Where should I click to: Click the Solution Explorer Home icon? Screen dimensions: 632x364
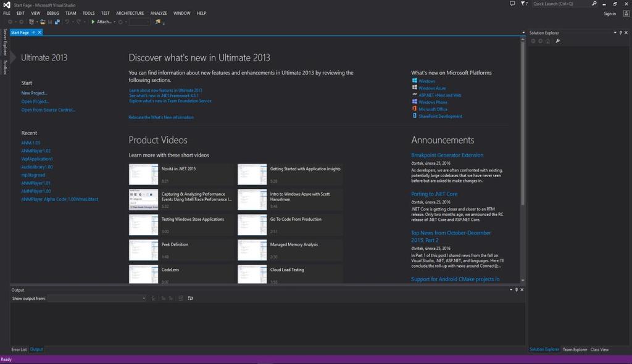coord(547,41)
